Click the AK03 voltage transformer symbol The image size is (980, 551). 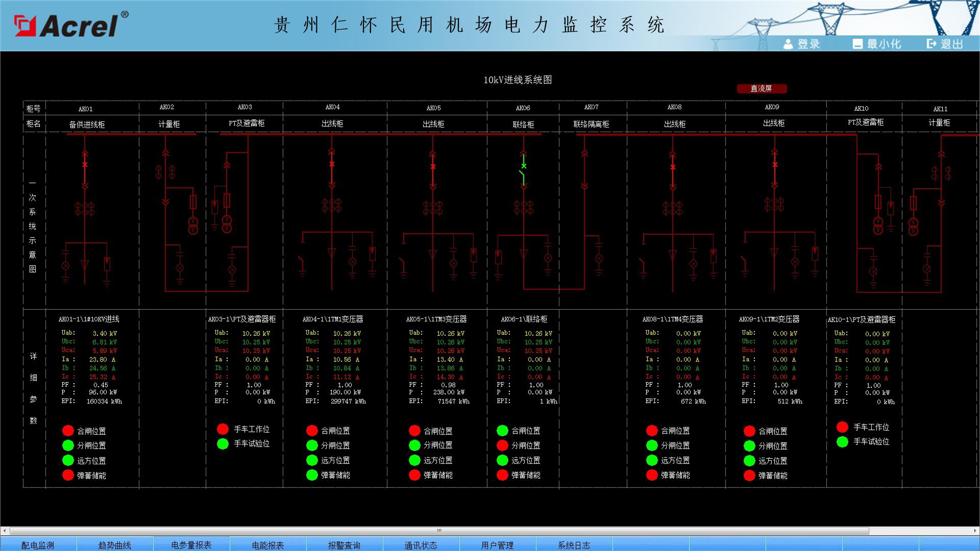pyautogui.click(x=227, y=224)
